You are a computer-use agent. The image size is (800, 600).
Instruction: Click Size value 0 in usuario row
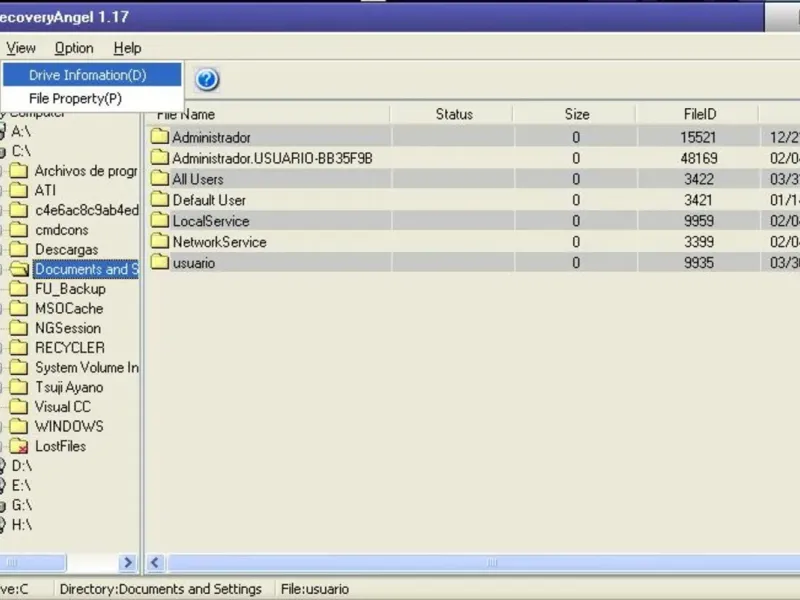point(576,263)
